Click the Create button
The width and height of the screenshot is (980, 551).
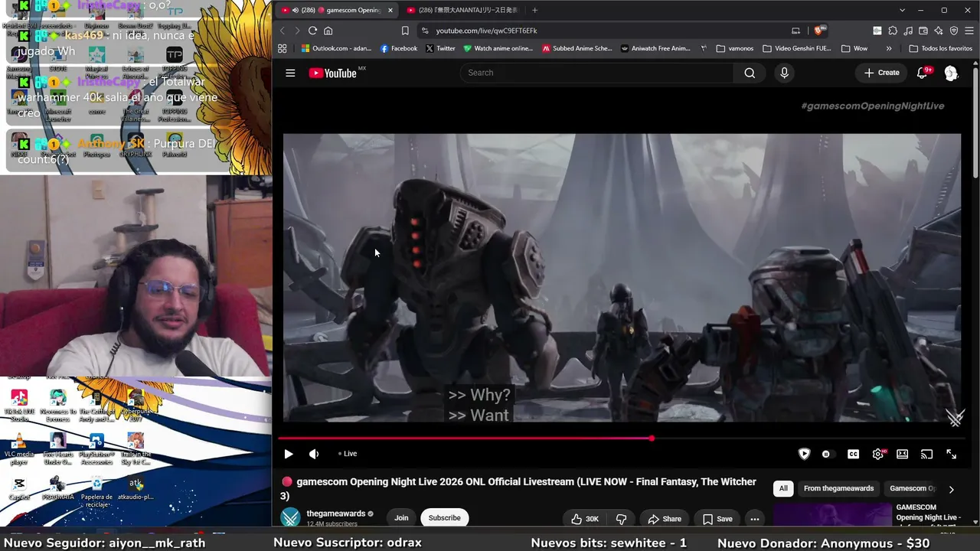pos(881,73)
